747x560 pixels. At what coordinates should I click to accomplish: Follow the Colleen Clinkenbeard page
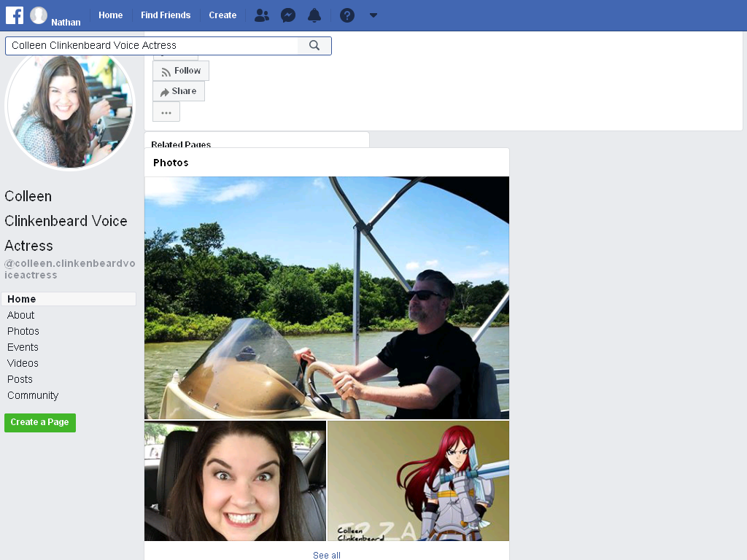[x=181, y=71]
